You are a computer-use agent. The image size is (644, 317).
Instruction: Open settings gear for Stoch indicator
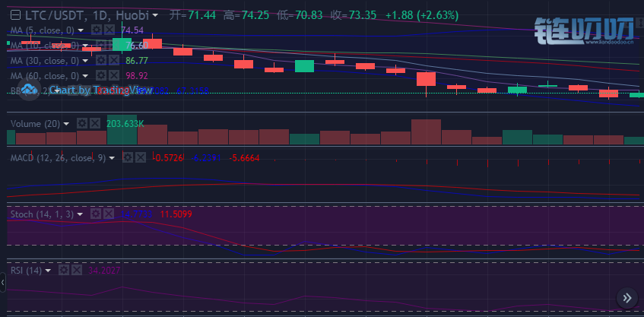[x=96, y=214]
